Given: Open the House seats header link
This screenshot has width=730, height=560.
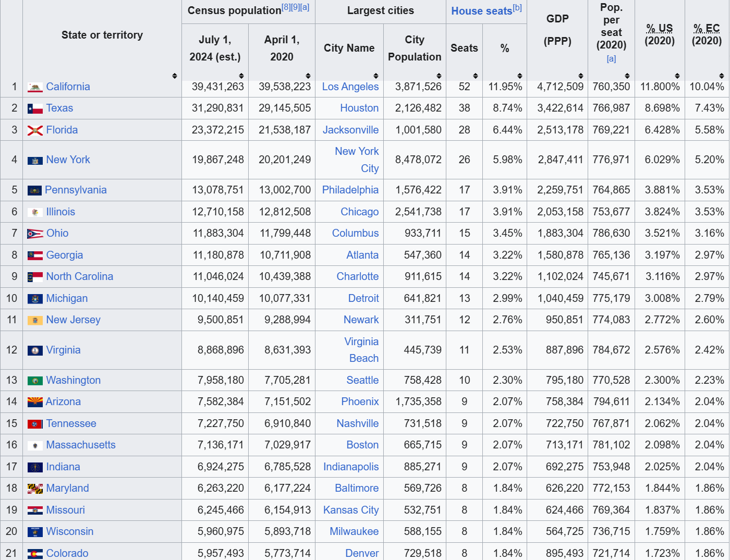Looking at the screenshot, I should point(481,11).
